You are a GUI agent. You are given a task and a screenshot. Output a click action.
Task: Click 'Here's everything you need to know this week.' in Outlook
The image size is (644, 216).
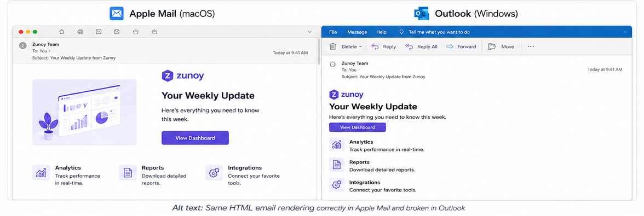(x=388, y=117)
